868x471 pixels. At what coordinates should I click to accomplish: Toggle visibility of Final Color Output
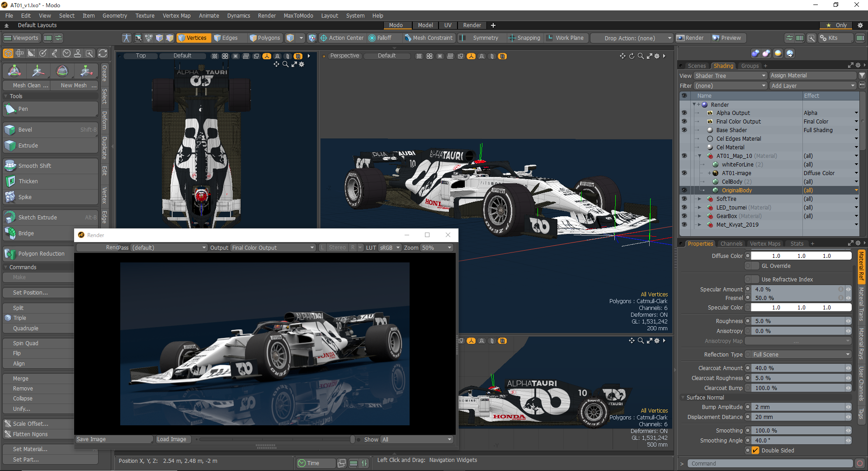point(684,121)
